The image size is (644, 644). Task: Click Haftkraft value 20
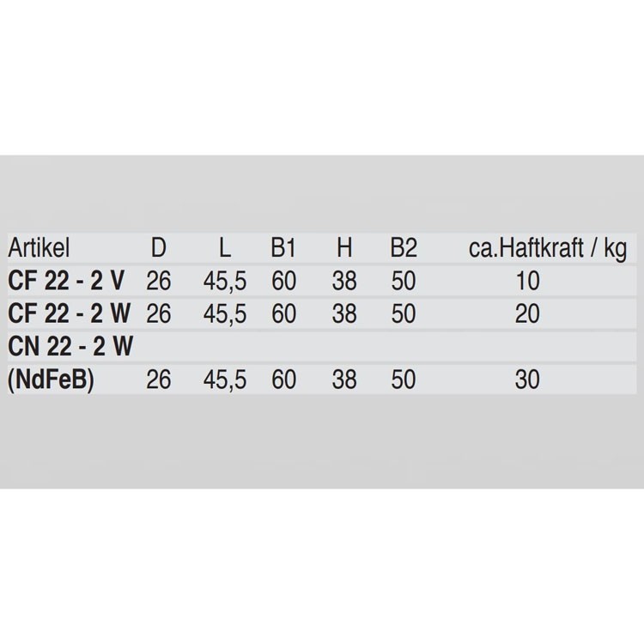[x=528, y=313]
